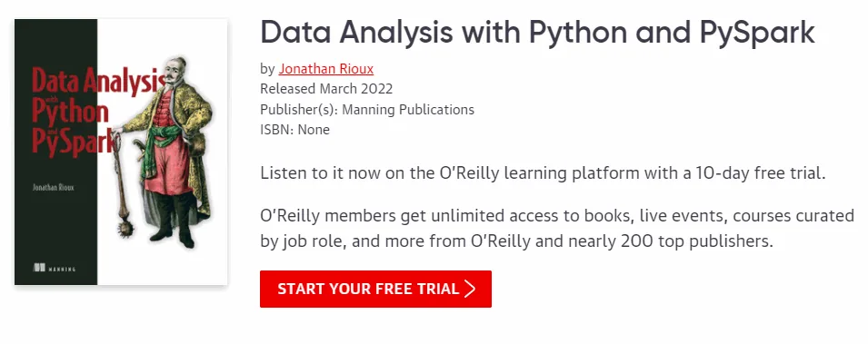
Task: Click Jonathan Rioux name printed on the cover
Action: pyautogui.click(x=53, y=187)
